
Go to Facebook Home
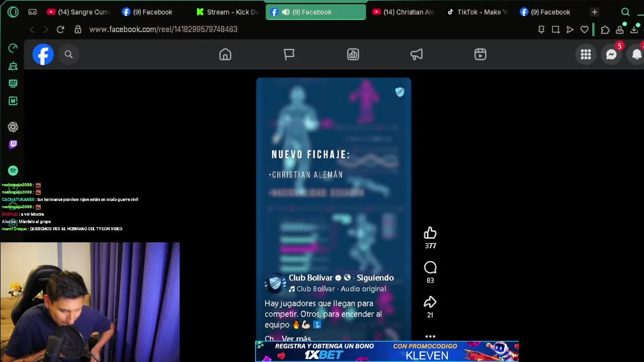pyautogui.click(x=225, y=54)
